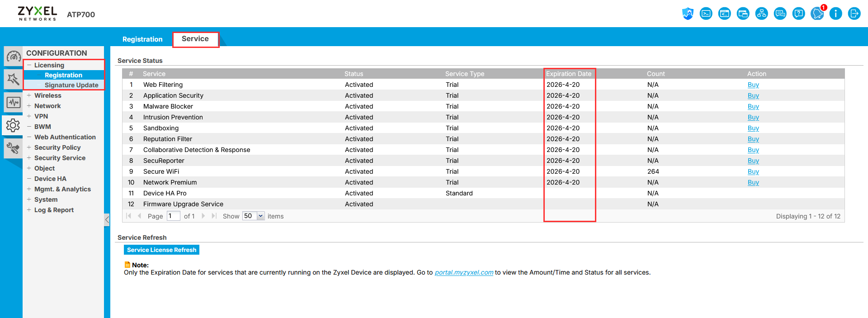Screen dimensions: 868x318
Task: Sort by the Status column header
Action: tap(354, 74)
